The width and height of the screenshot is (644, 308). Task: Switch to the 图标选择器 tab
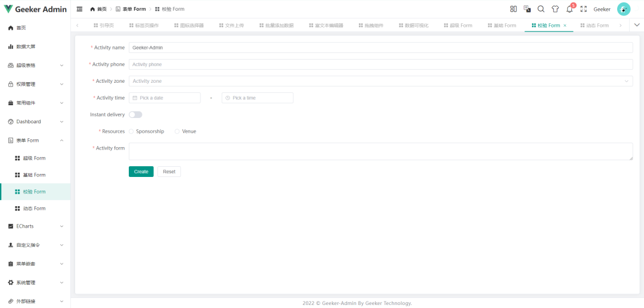(x=188, y=26)
